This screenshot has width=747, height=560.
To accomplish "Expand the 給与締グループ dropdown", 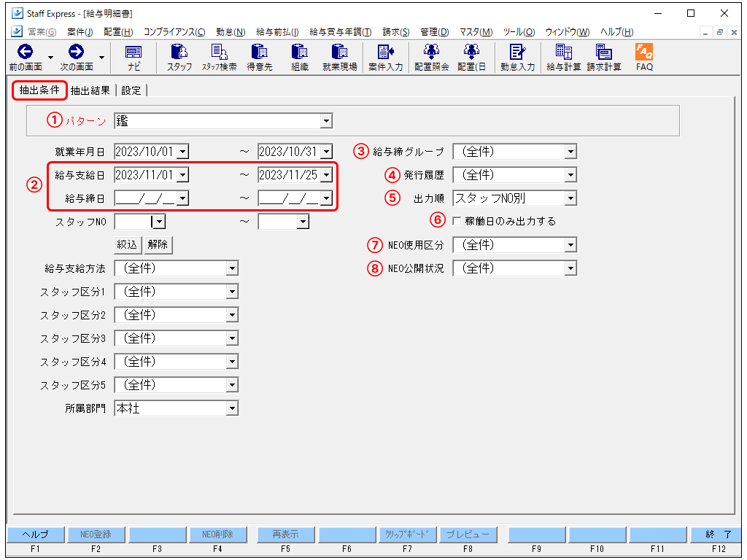I will [570, 152].
